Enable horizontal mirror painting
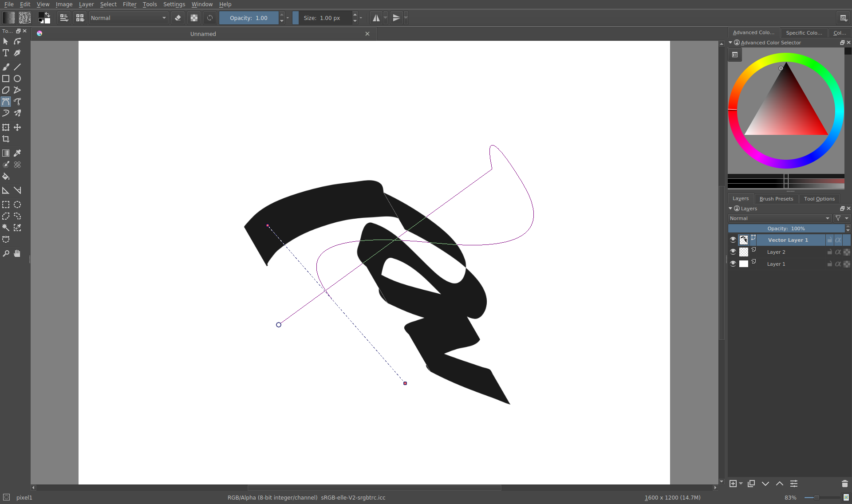The width and height of the screenshot is (852, 504). click(376, 18)
